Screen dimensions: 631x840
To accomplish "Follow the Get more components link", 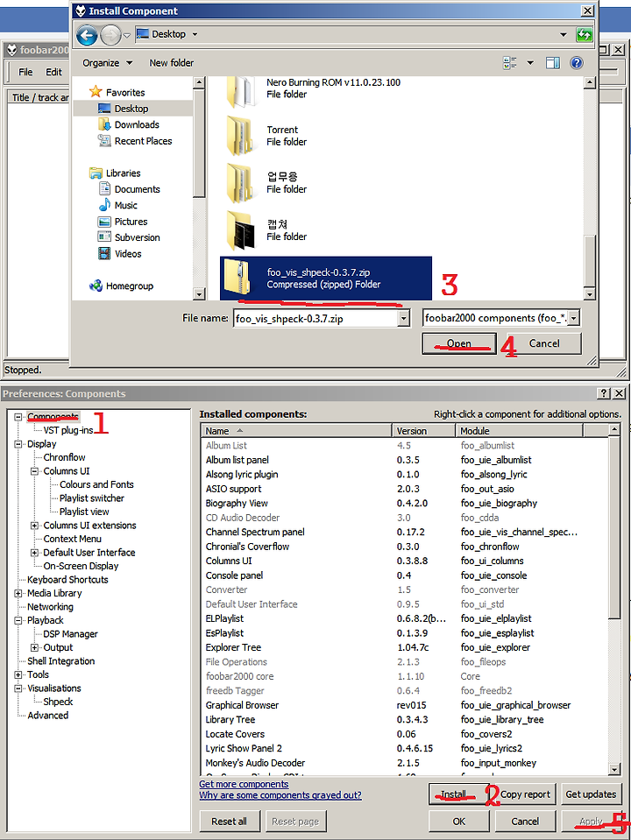I will (244, 784).
